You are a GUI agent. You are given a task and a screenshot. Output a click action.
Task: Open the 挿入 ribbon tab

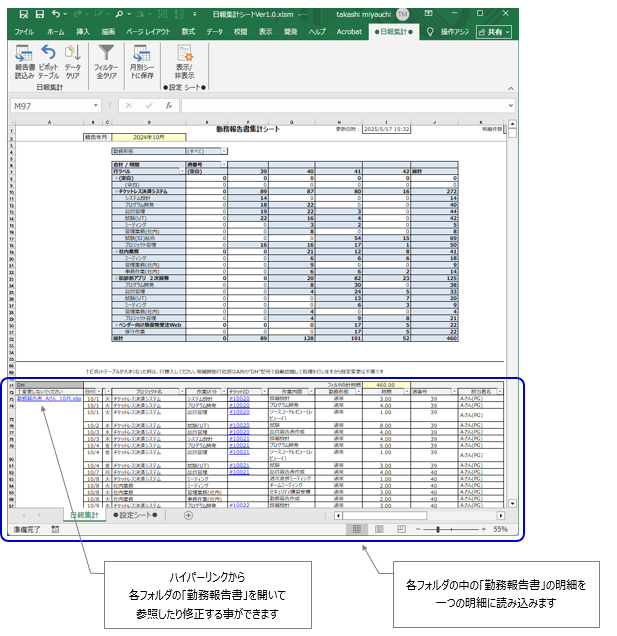pyautogui.click(x=83, y=32)
